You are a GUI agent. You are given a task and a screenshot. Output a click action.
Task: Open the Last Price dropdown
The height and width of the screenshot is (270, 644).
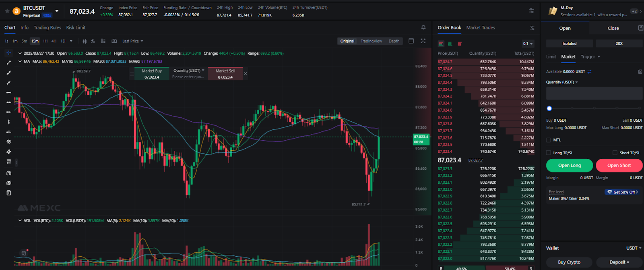[x=133, y=41]
